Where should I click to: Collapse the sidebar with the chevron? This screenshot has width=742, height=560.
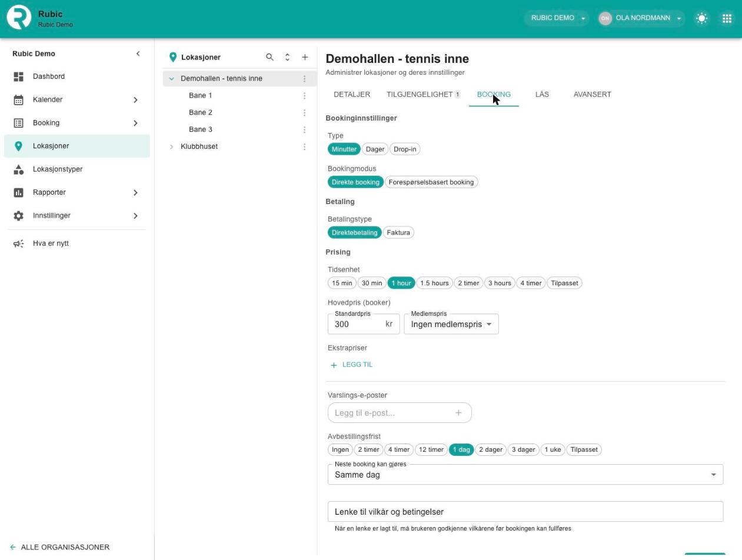(x=138, y=54)
